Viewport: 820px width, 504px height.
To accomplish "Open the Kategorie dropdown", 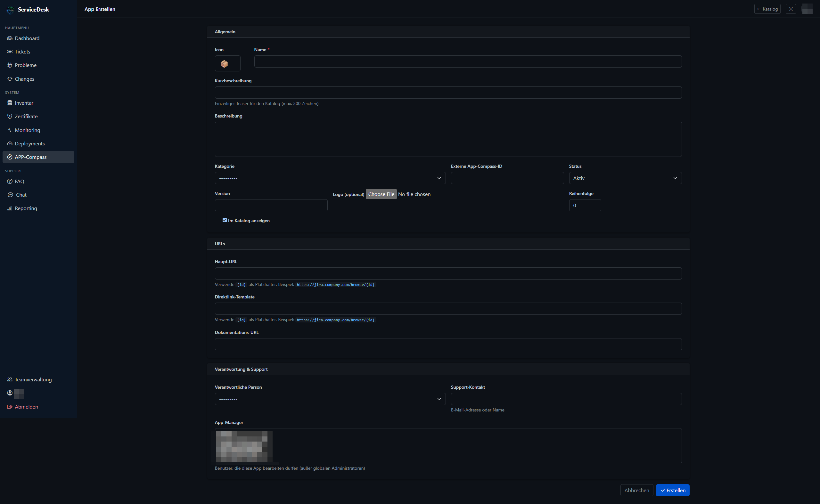I will point(330,178).
